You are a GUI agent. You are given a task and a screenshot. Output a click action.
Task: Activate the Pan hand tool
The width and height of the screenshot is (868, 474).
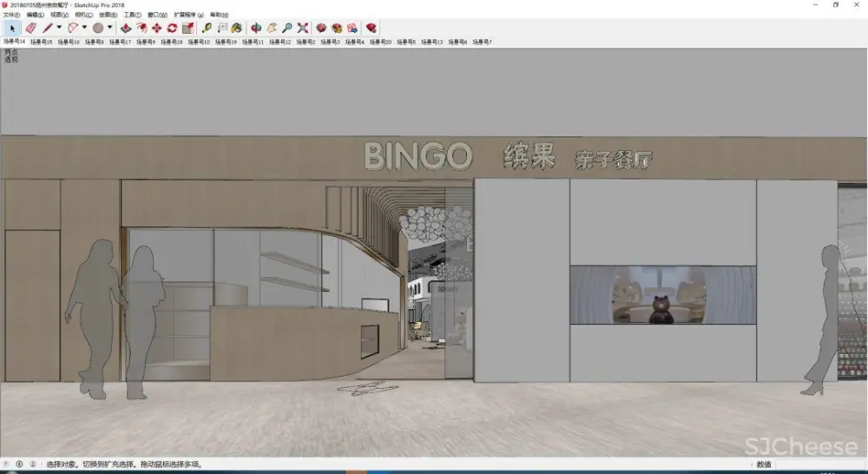point(272,28)
